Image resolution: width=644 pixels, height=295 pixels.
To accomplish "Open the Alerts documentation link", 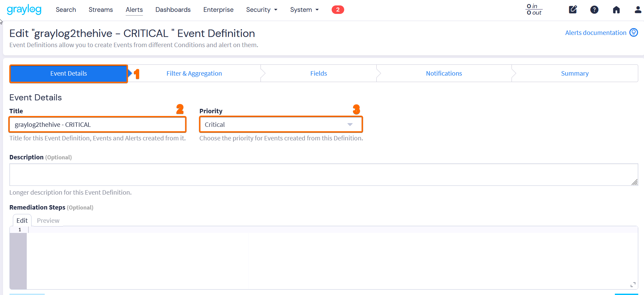I will pos(596,33).
